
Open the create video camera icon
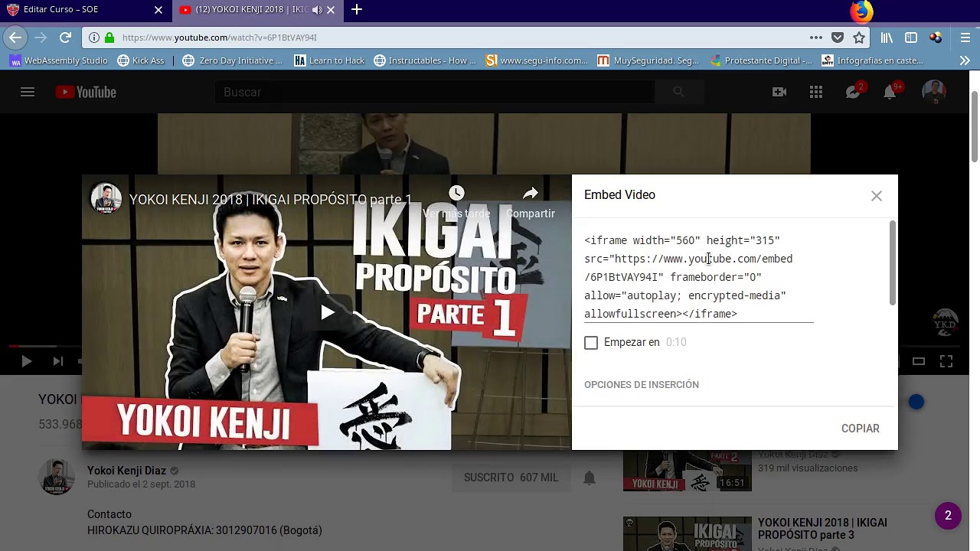tap(779, 92)
